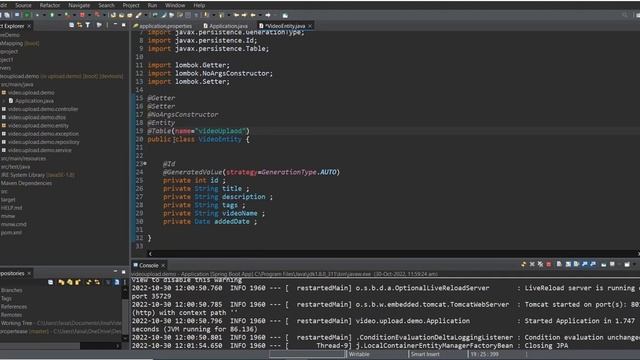Open dropdown arrow next to red Relaunch icon
Image resolution: width=640 pixels, height=360 pixels.
click(89, 15)
